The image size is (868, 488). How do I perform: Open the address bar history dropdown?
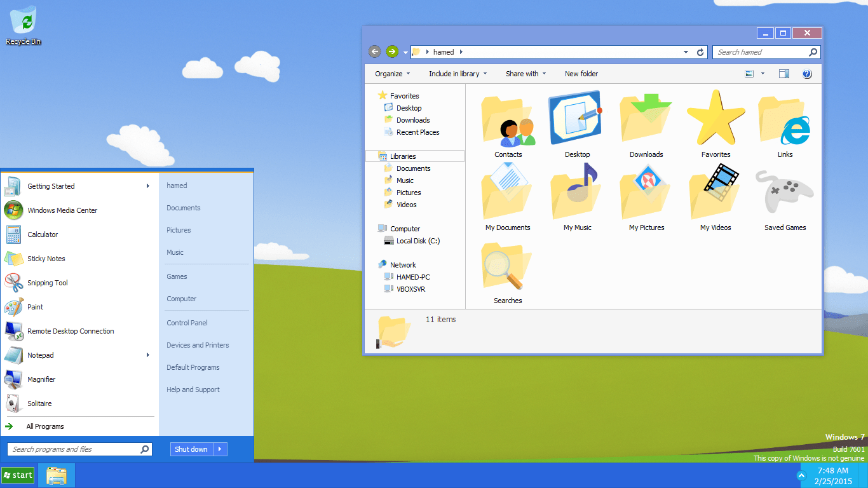tap(686, 52)
